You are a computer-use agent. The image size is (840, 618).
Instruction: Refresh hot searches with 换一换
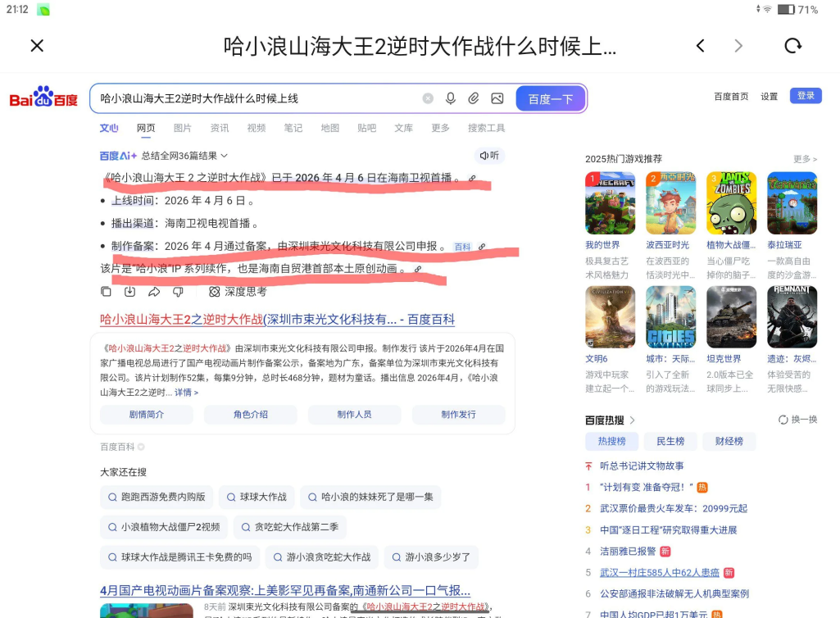click(x=797, y=420)
